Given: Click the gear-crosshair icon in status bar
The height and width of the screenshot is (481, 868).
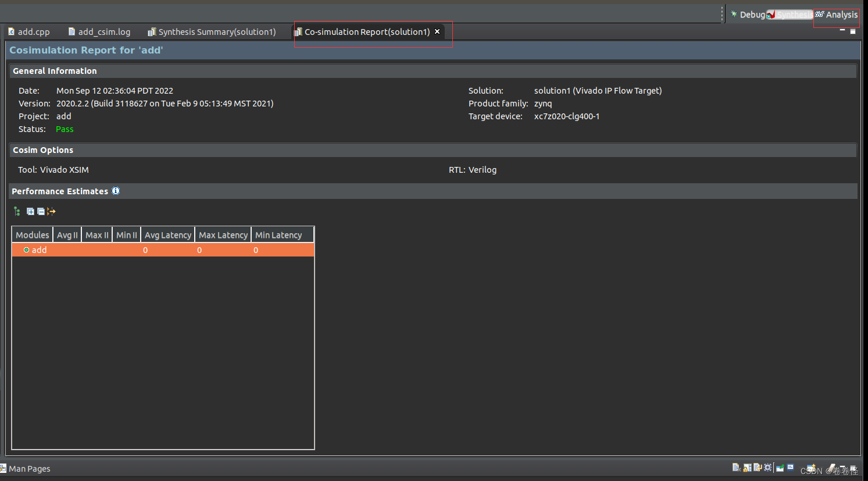Looking at the screenshot, I should [x=767, y=467].
